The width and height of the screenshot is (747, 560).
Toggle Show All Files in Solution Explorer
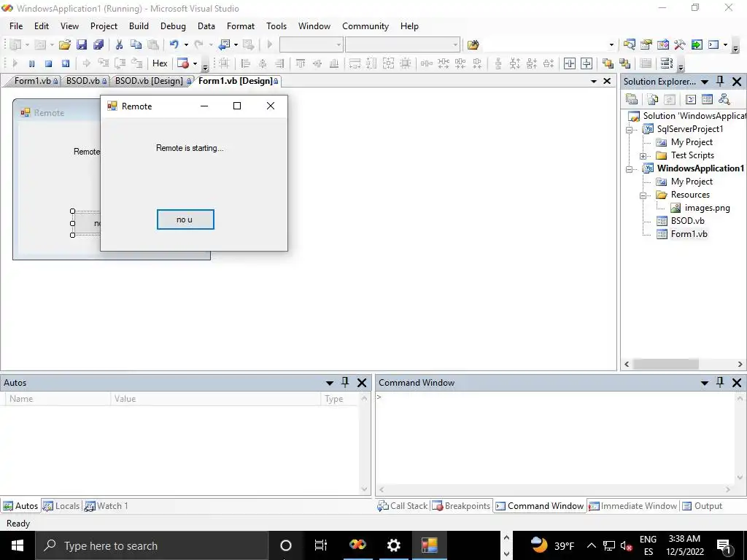[653, 99]
